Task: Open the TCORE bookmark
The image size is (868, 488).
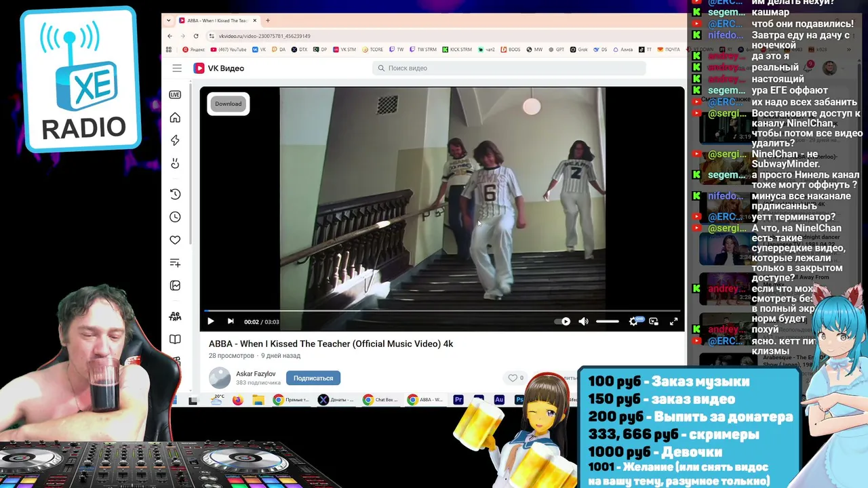Action: (x=373, y=49)
